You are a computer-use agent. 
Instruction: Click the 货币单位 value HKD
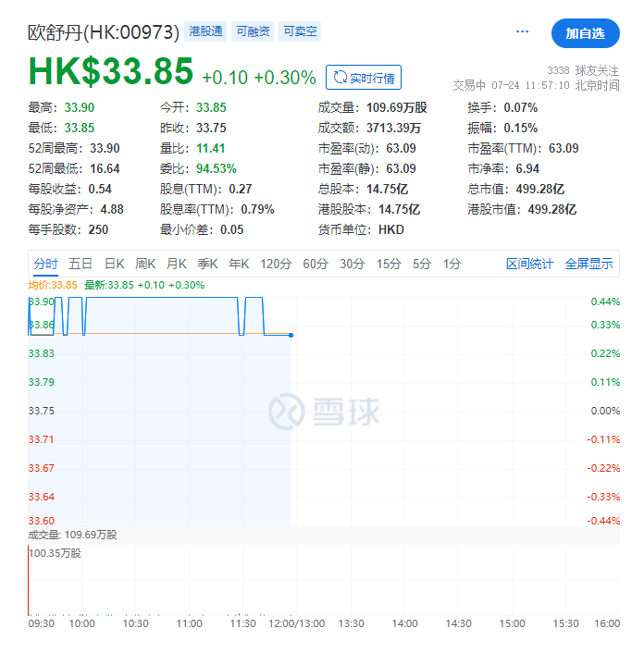click(x=391, y=230)
